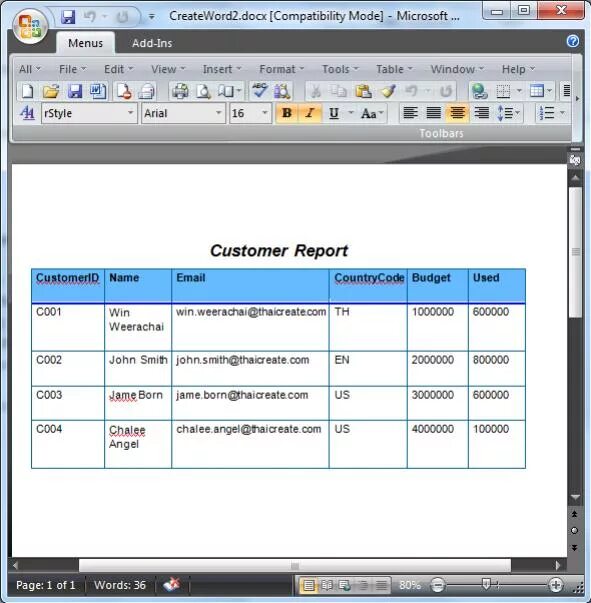The height and width of the screenshot is (603, 591).
Task: Align text to the right
Action: click(481, 113)
